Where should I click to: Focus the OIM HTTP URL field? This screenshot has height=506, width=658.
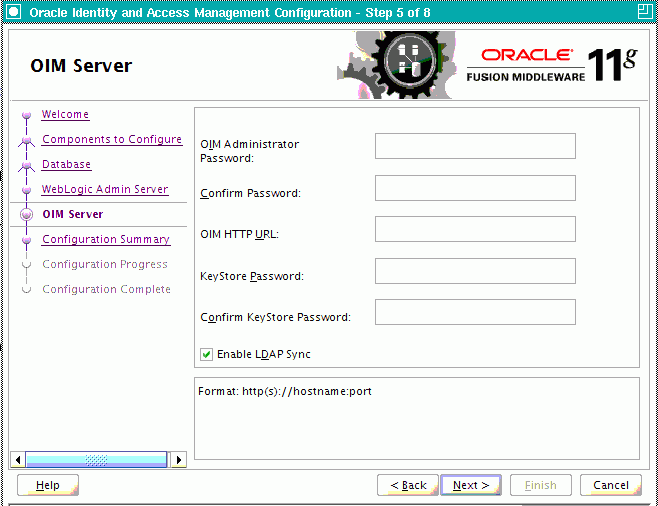coord(475,229)
